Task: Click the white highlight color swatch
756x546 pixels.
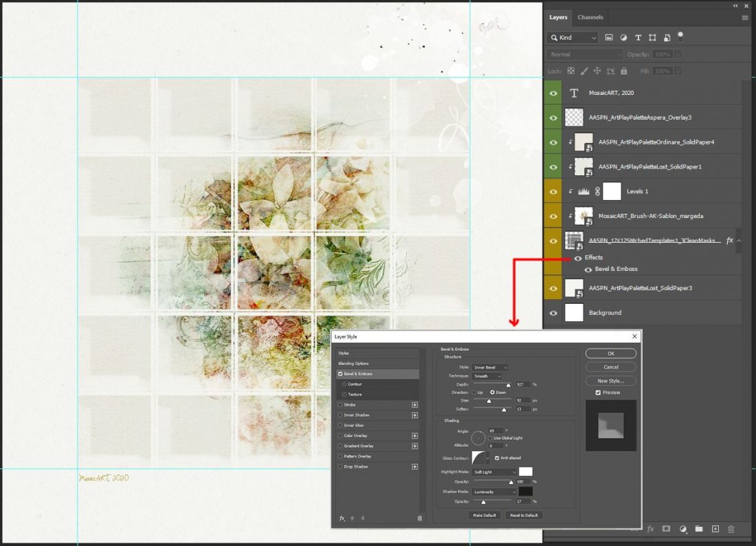Action: tap(526, 472)
